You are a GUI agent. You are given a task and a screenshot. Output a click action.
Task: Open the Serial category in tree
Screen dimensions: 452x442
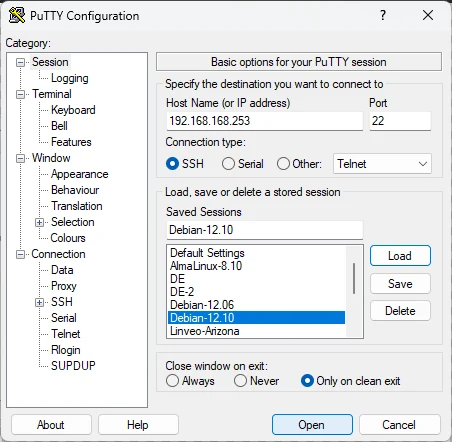tap(64, 318)
